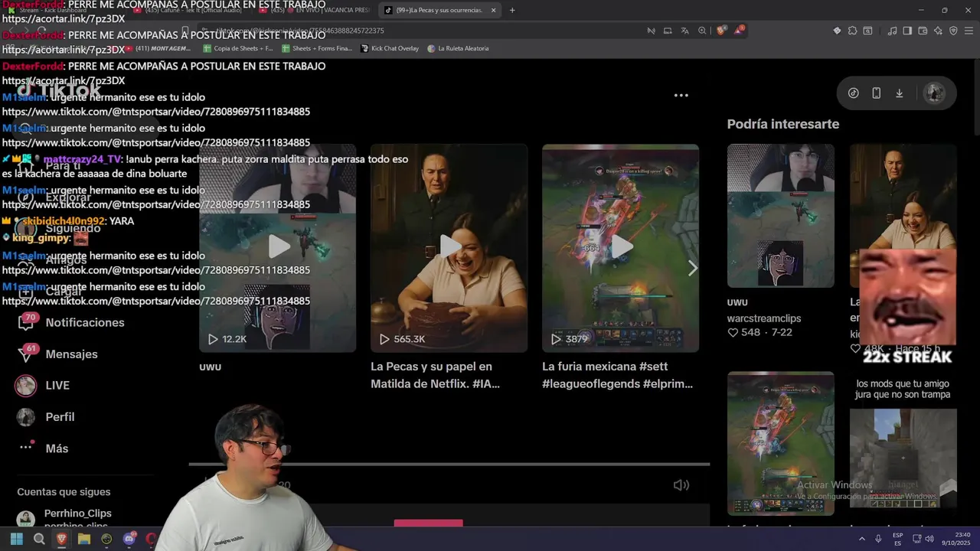The height and width of the screenshot is (551, 980).
Task: Click the Brave browser taskbar icon
Action: (61, 539)
